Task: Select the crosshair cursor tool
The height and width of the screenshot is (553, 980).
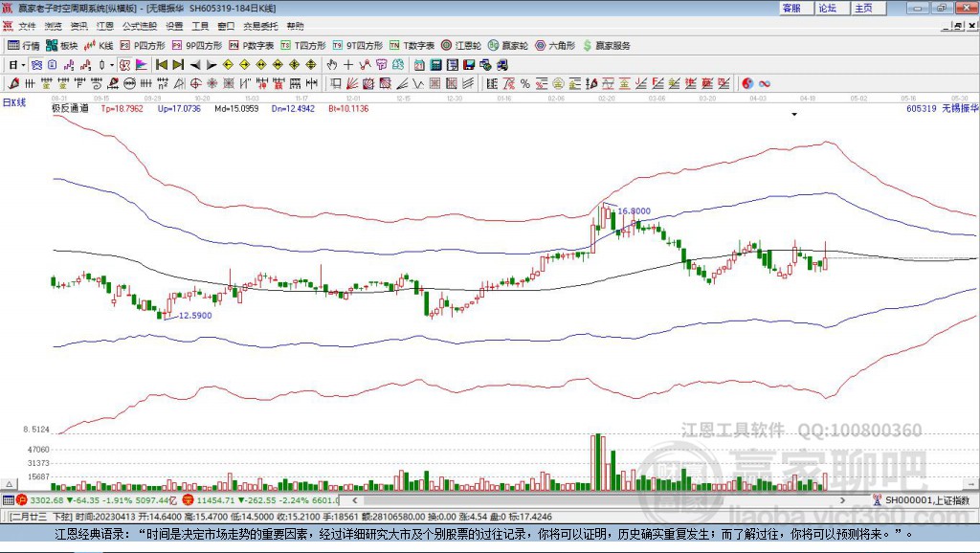Action: (x=348, y=64)
